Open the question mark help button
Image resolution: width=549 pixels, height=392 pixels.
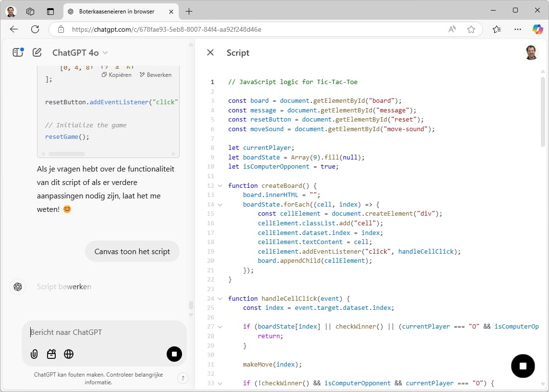[183, 378]
